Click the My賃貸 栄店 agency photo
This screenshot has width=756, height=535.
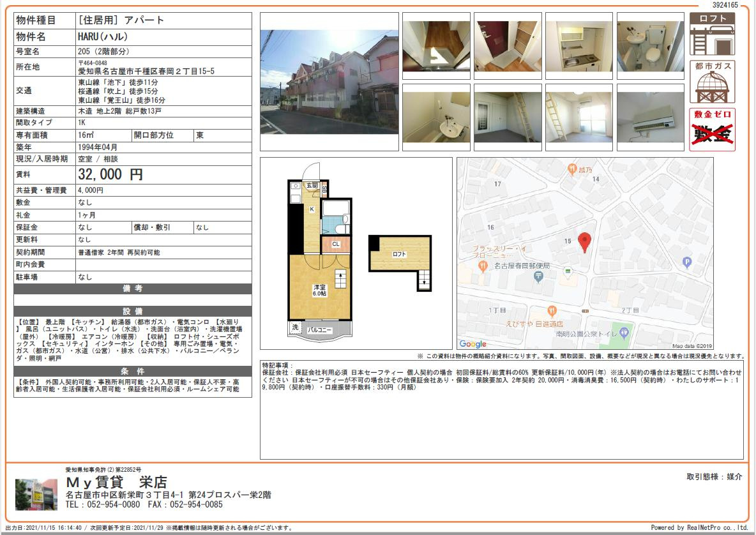click(36, 494)
